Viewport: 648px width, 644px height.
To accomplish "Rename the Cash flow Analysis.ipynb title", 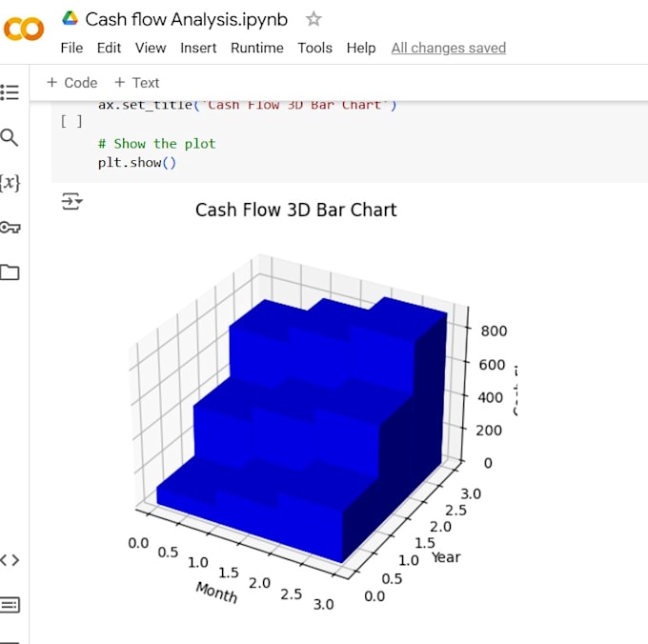I will [x=187, y=19].
